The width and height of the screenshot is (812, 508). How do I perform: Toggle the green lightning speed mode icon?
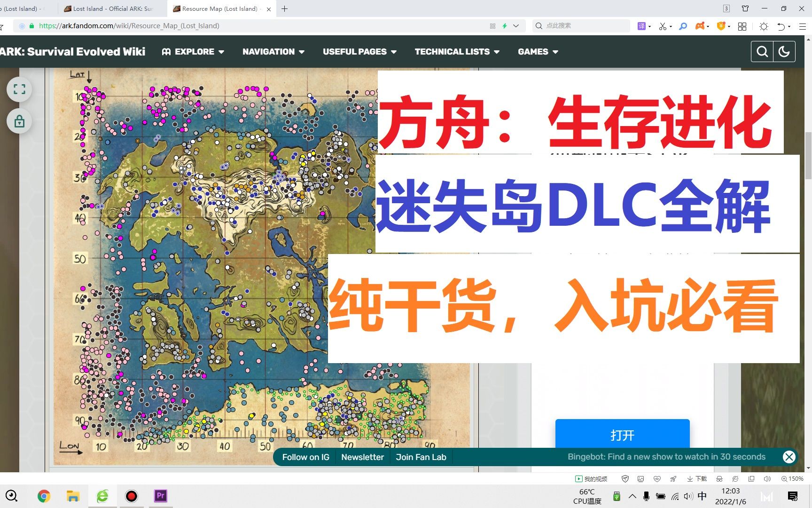(505, 26)
